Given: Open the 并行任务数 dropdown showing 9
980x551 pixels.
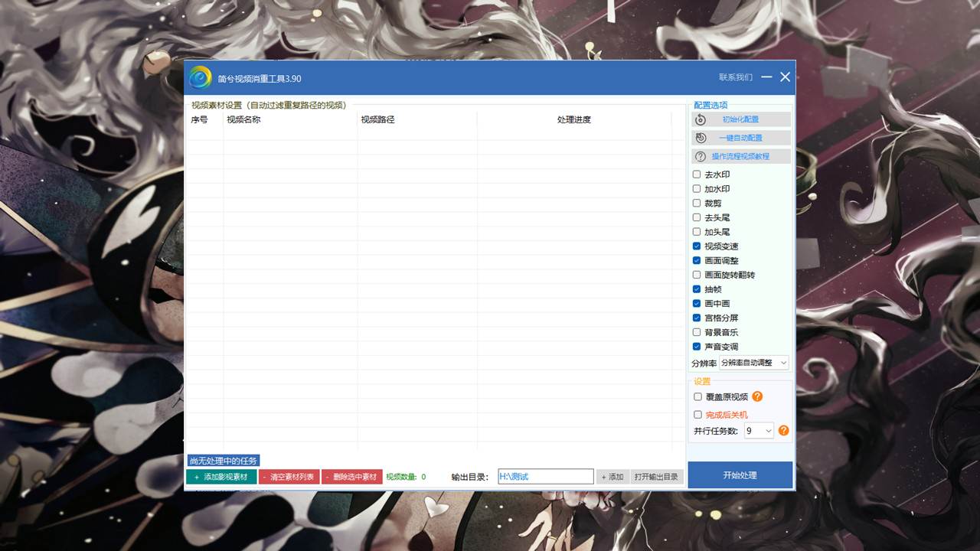Looking at the screenshot, I should click(x=759, y=431).
